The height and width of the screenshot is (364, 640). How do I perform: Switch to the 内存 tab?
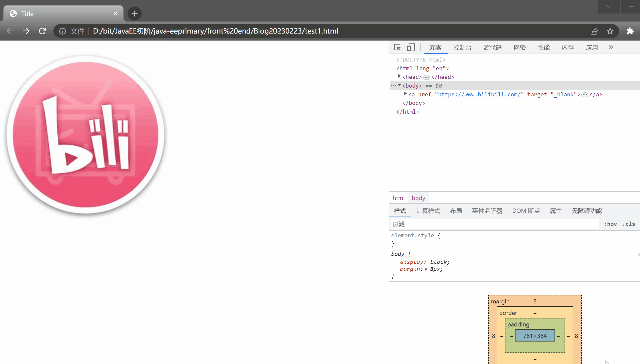point(568,48)
